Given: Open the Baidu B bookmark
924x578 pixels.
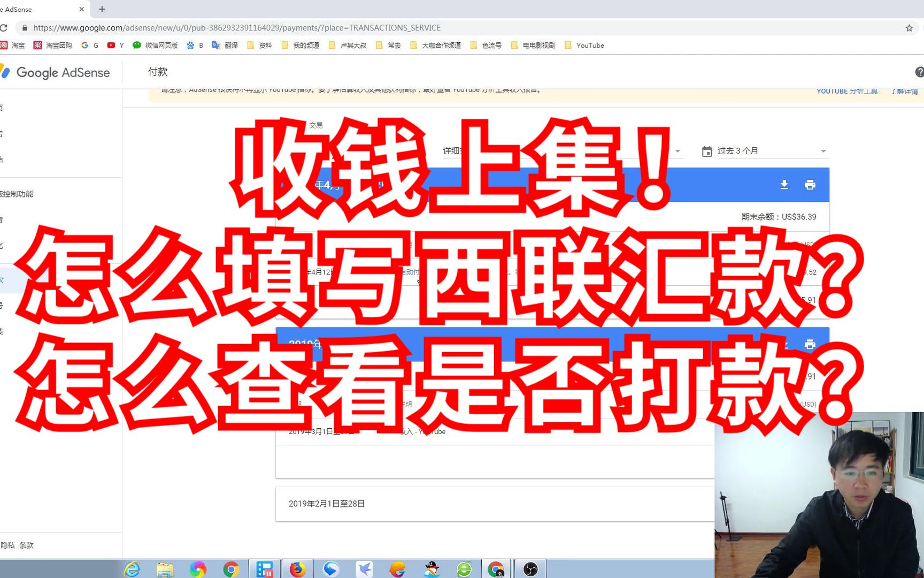Looking at the screenshot, I should pos(195,45).
